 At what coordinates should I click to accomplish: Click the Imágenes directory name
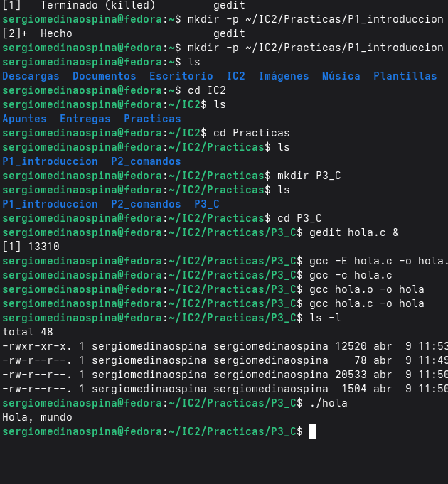point(283,76)
